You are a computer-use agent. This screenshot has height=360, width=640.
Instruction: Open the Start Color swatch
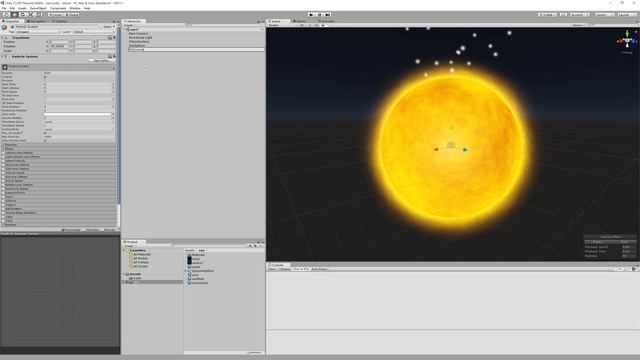(x=78, y=114)
